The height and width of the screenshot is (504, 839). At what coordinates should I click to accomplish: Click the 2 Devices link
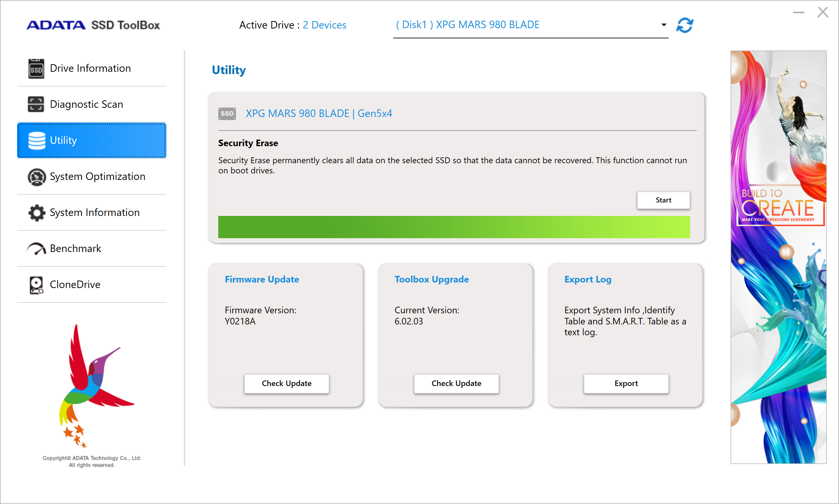[324, 25]
